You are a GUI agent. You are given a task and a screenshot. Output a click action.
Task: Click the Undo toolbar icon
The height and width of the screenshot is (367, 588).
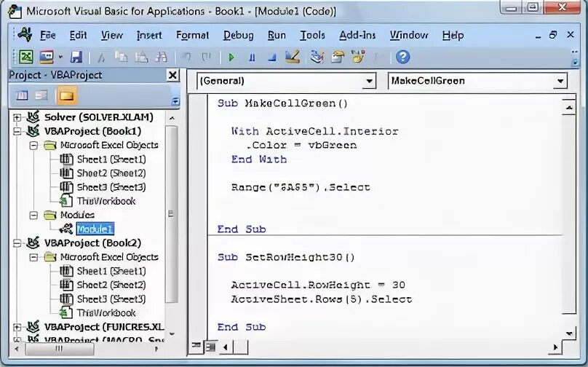186,57
